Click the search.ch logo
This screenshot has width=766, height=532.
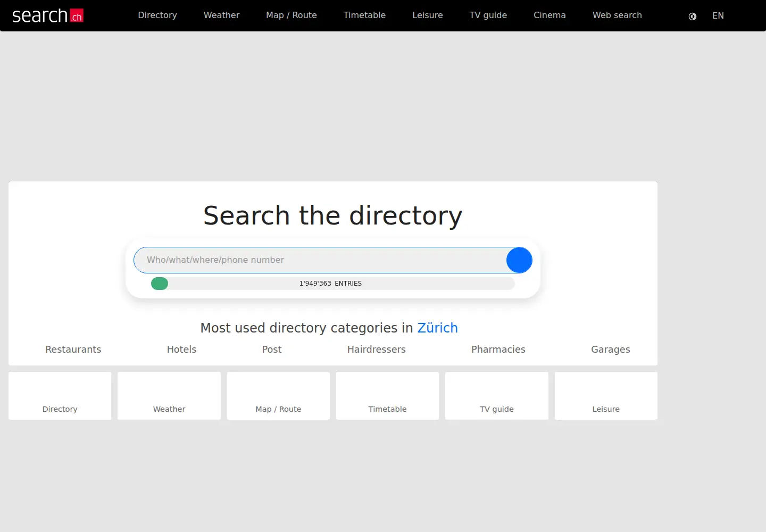[x=47, y=15]
